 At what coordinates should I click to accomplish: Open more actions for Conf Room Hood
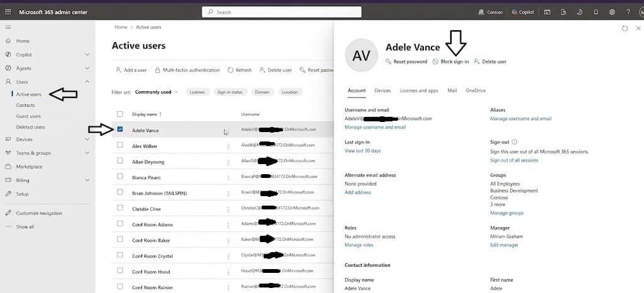point(228,272)
